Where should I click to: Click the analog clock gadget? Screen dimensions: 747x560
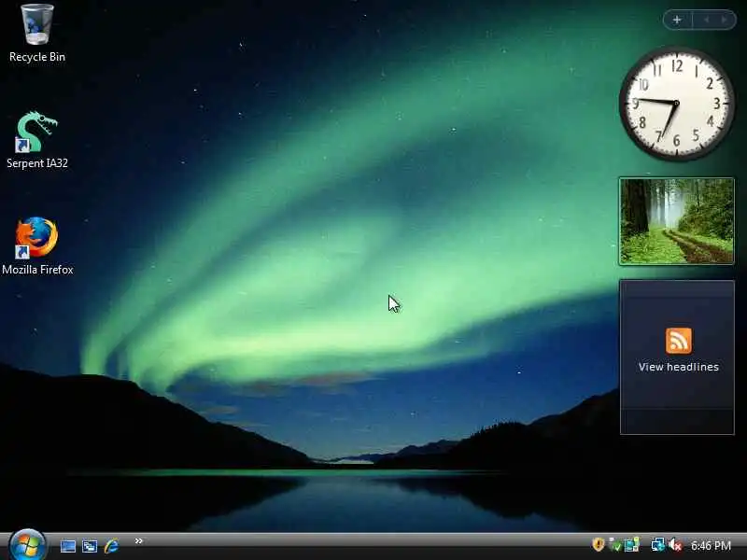coord(676,104)
